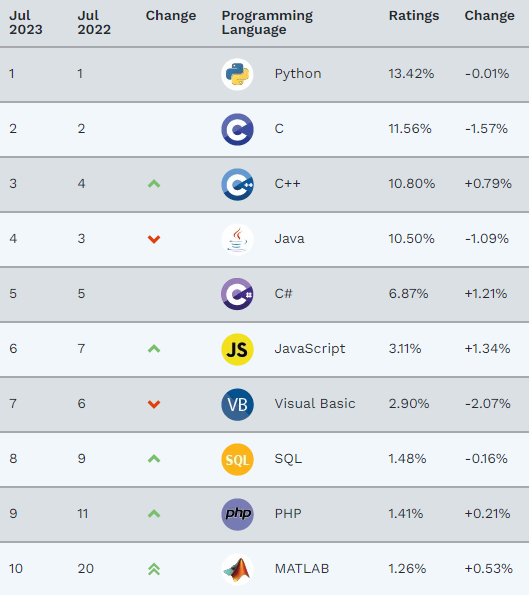Select the C++ logo icon

pos(237,184)
